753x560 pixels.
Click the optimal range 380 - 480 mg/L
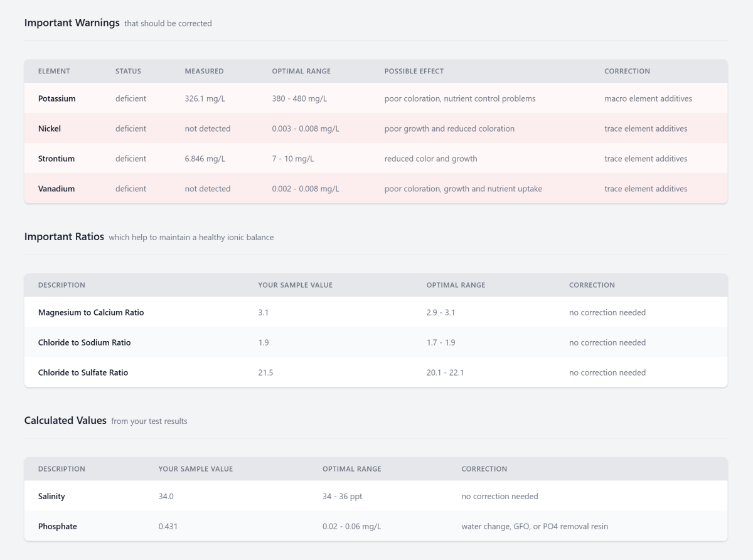[x=299, y=98]
